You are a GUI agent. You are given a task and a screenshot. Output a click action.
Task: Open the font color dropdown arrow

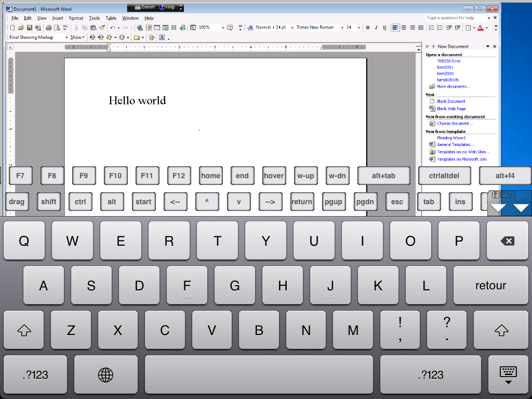tap(487, 28)
